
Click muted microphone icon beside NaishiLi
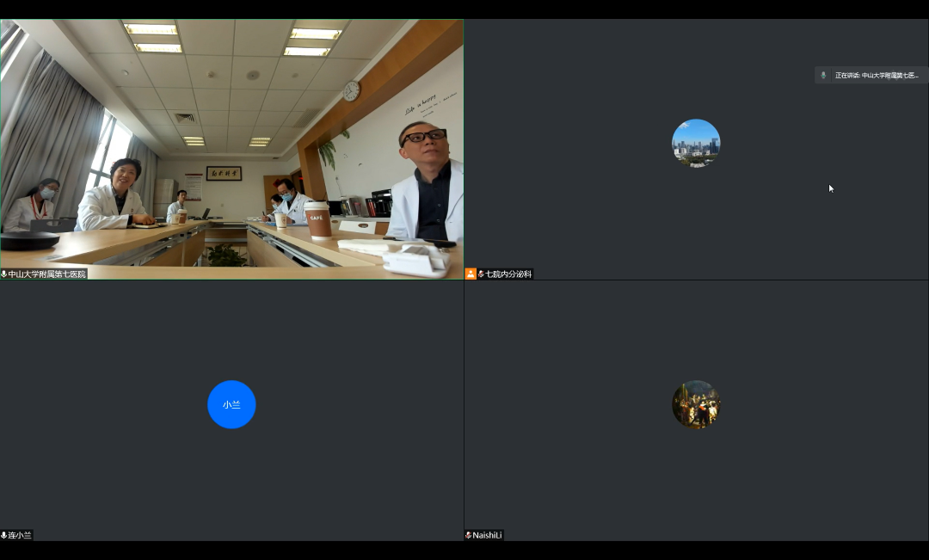pyautogui.click(x=469, y=535)
